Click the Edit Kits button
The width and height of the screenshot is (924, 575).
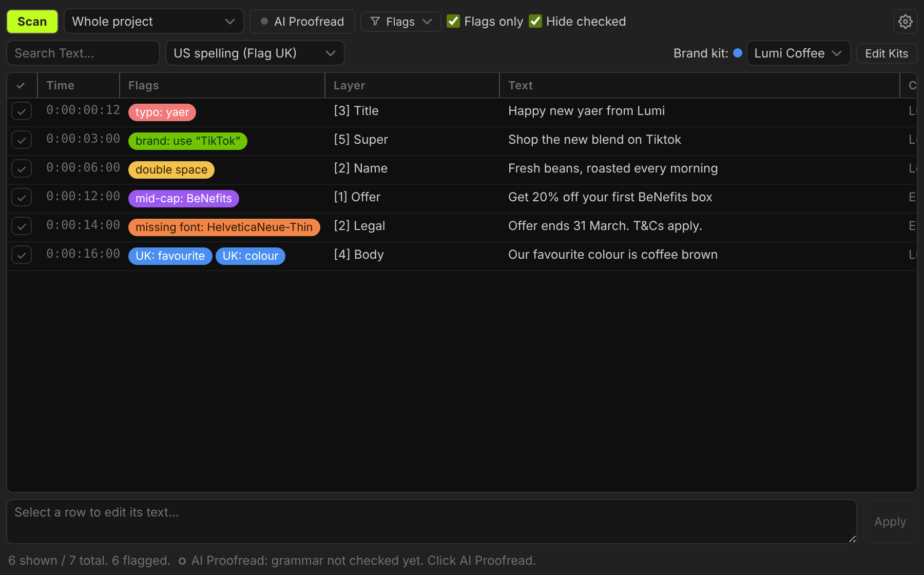[x=887, y=53]
